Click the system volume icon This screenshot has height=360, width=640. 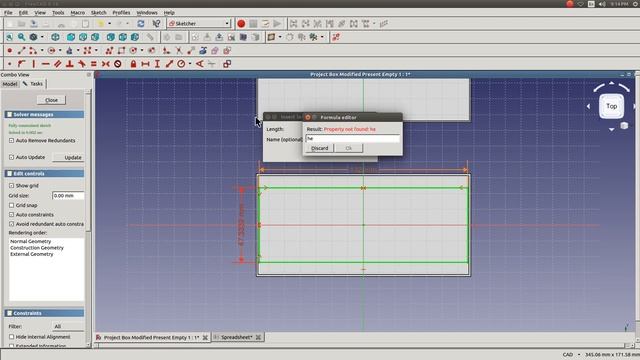[602, 4]
